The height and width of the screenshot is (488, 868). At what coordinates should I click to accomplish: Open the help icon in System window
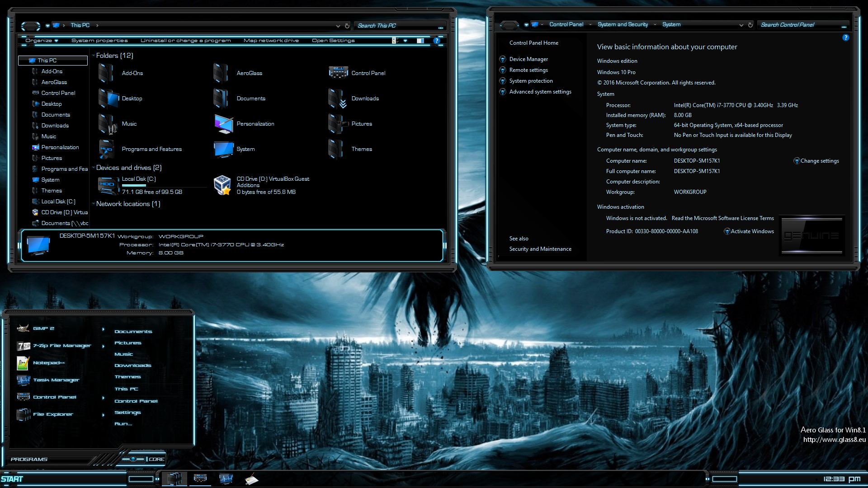click(845, 38)
